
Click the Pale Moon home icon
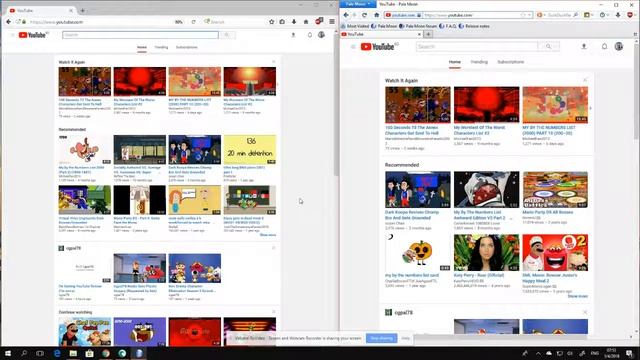(x=376, y=15)
